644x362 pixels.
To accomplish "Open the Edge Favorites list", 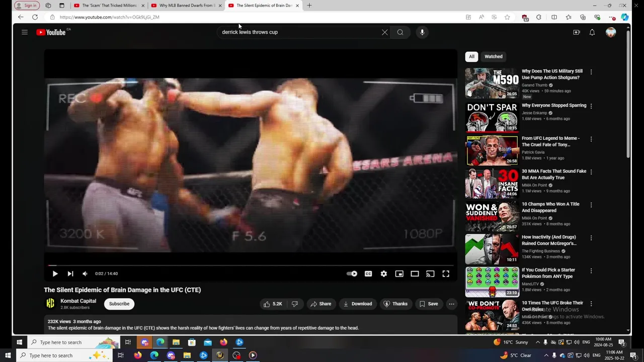I will [569, 17].
